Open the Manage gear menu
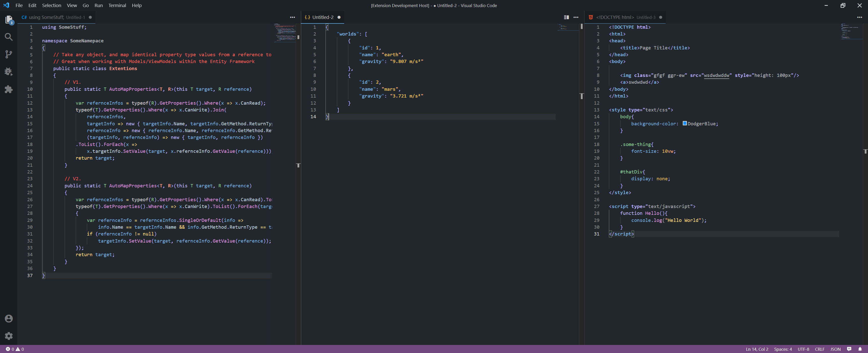 pos(9,336)
